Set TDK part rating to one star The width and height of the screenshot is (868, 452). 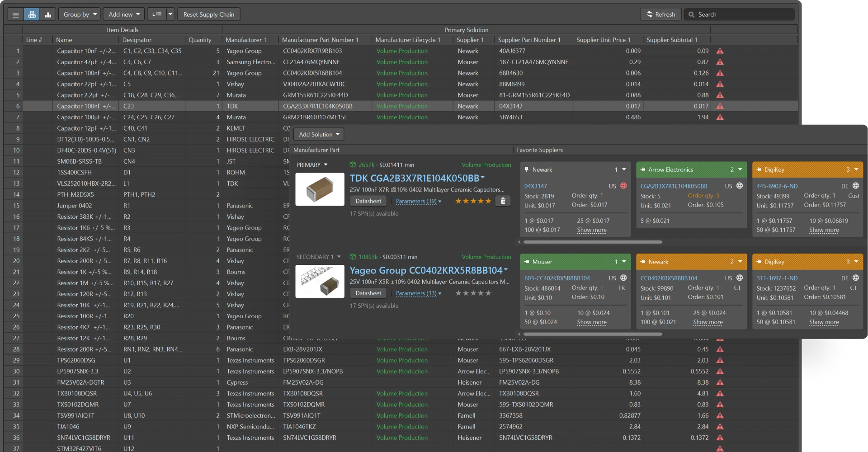point(458,201)
